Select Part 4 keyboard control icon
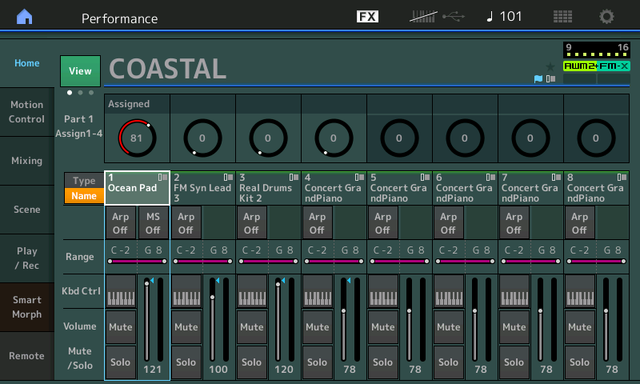This screenshot has width=640, height=384. click(318, 291)
